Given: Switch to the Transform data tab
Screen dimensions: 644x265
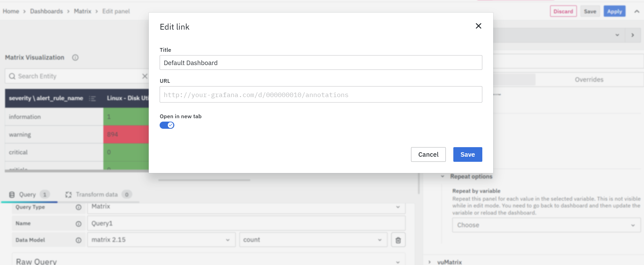Looking at the screenshot, I should click(97, 194).
